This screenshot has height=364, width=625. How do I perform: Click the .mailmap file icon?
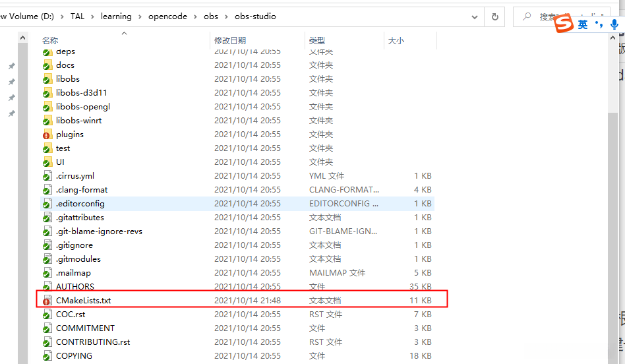click(47, 273)
